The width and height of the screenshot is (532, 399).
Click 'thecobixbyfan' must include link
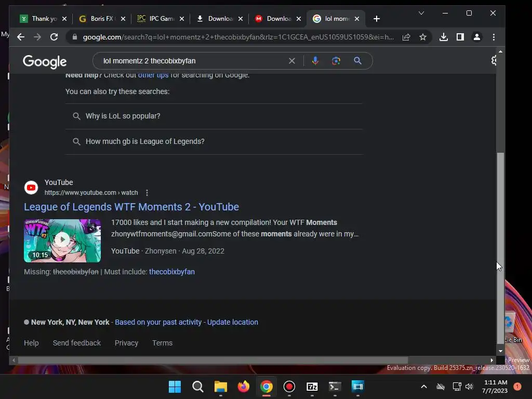pos(171,272)
